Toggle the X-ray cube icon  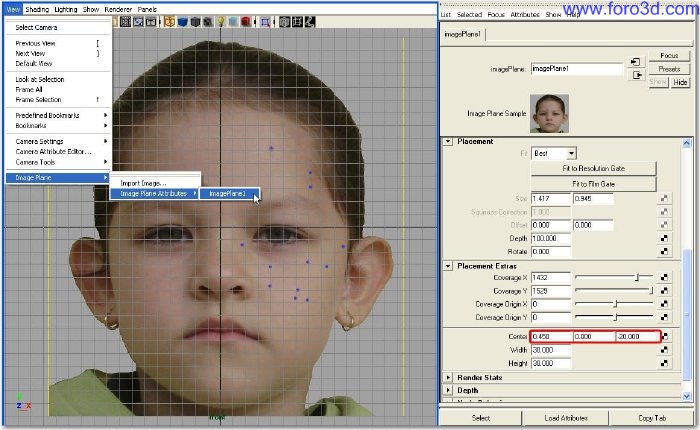click(284, 21)
